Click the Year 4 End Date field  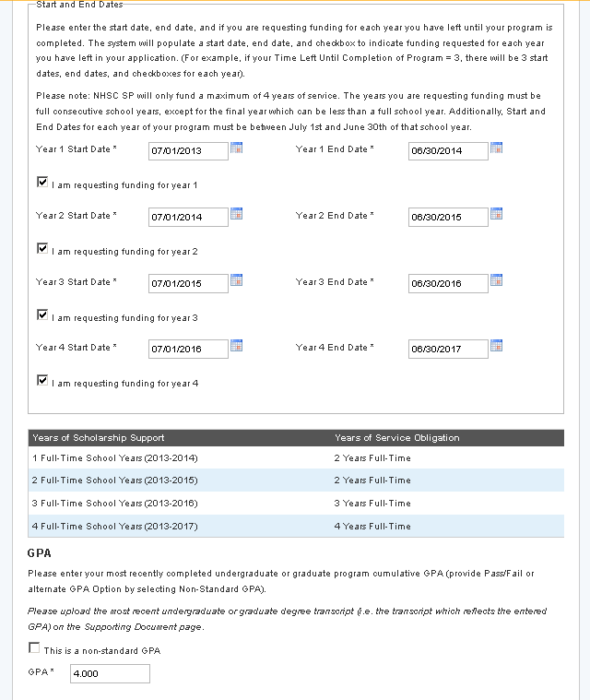448,350
